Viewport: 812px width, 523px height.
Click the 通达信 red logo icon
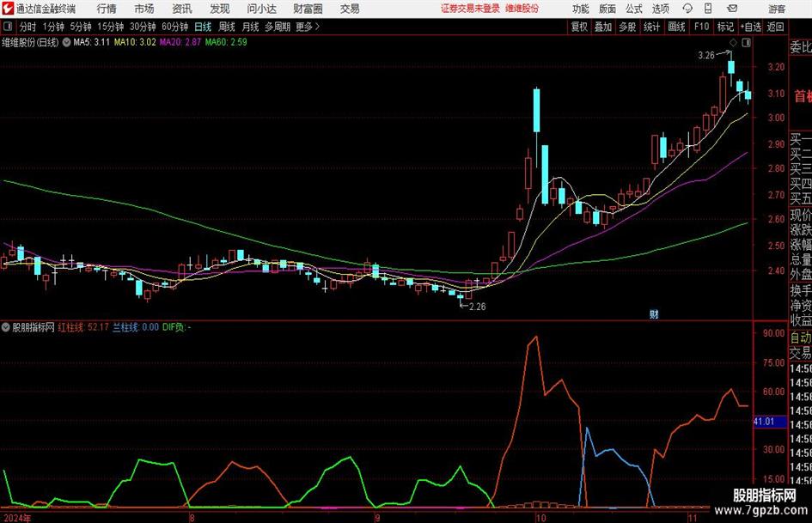tap(7, 8)
